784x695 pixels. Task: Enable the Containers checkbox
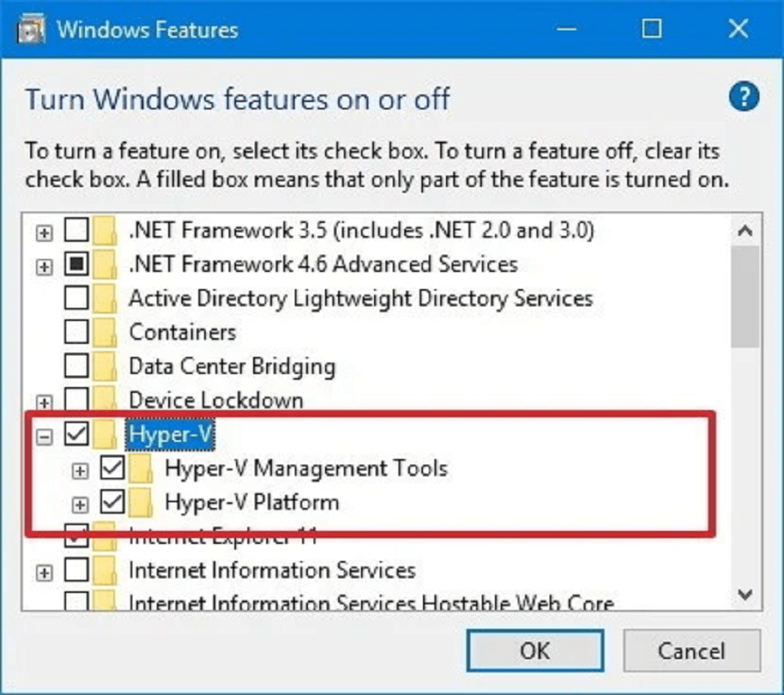point(77,332)
